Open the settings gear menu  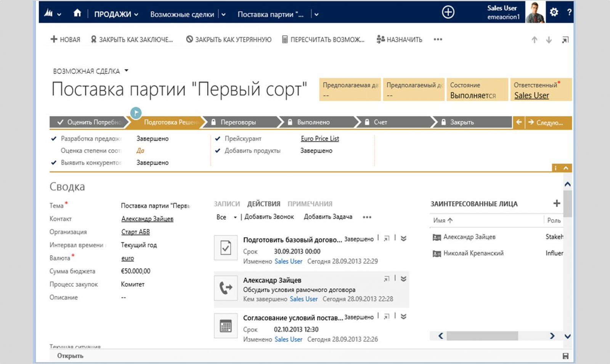pos(554,12)
